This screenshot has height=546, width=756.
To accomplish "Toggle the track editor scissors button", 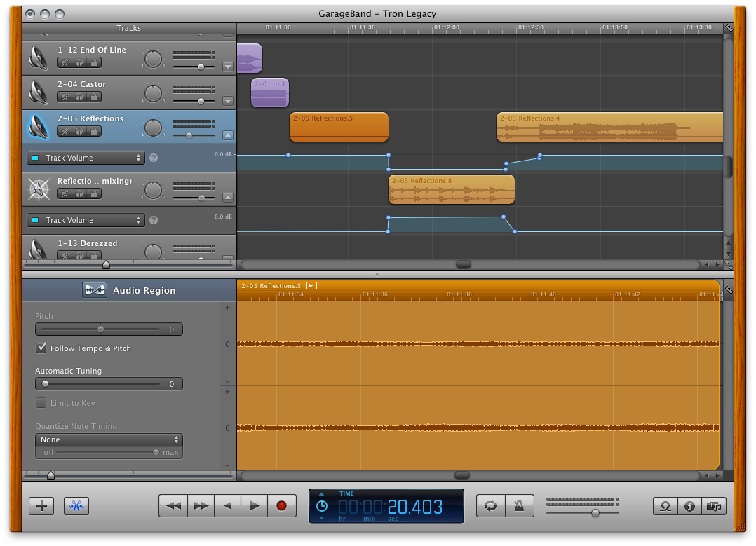I will pos(76,506).
